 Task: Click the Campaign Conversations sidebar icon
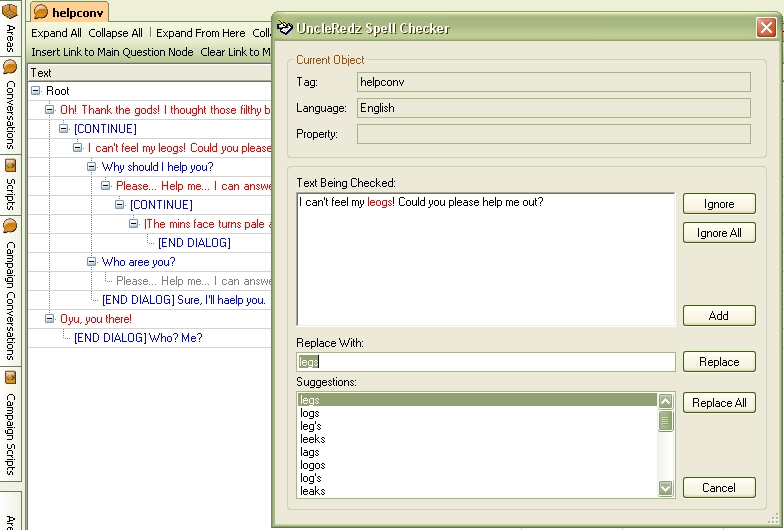10,226
